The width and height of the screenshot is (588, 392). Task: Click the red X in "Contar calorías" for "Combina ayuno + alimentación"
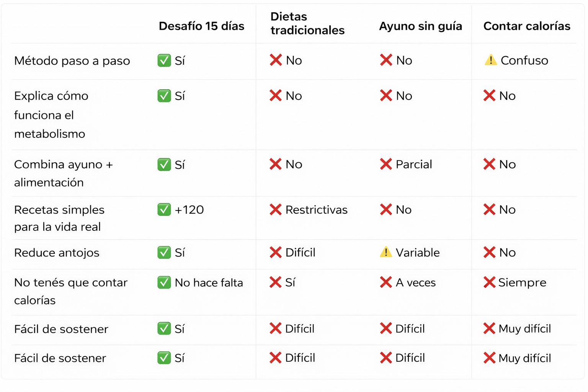coord(489,164)
